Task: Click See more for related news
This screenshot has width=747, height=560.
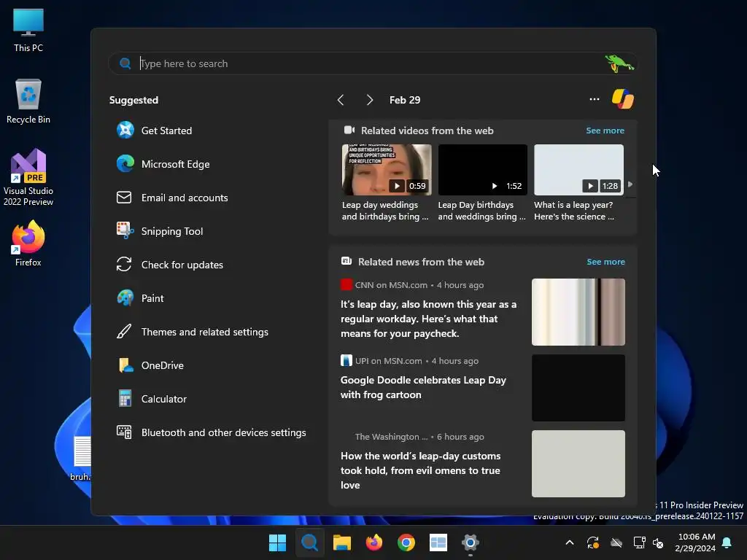Action: click(x=605, y=262)
